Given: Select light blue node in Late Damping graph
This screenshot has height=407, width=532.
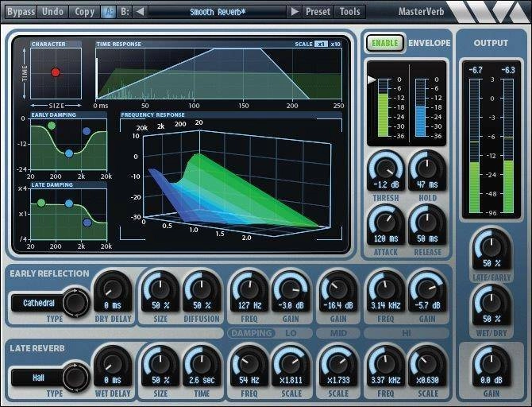Looking at the screenshot, I should coord(69,203).
